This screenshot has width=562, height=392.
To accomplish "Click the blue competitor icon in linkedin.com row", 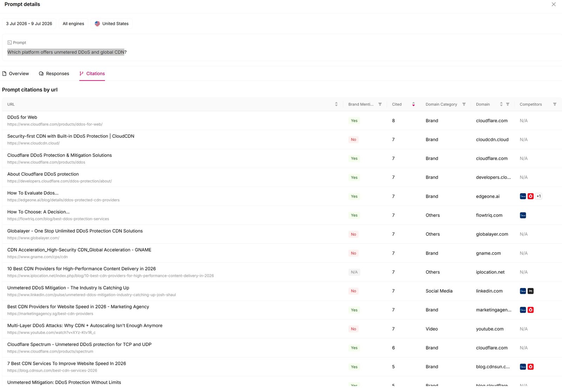I will (x=523, y=291).
